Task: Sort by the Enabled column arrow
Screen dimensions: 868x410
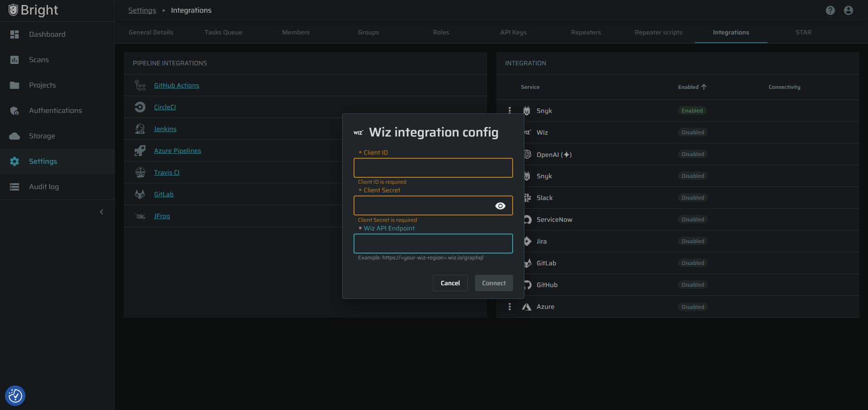Action: click(x=704, y=87)
